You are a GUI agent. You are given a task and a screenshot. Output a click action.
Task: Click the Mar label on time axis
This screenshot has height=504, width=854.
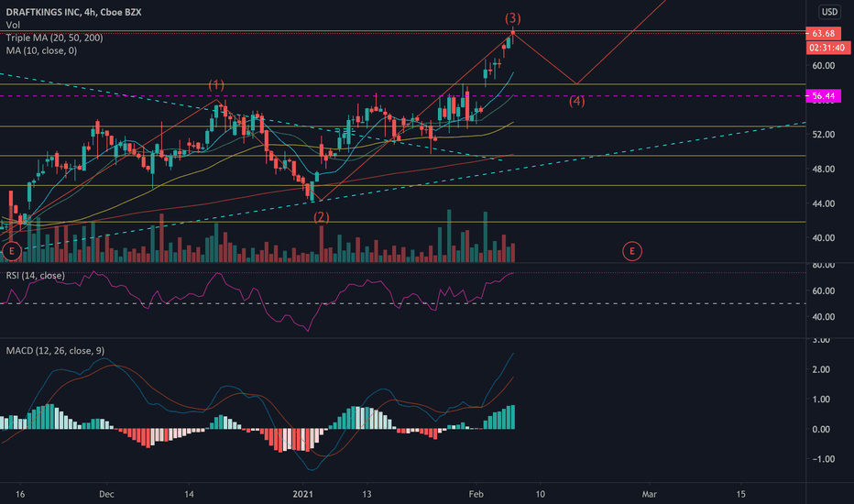(x=650, y=494)
